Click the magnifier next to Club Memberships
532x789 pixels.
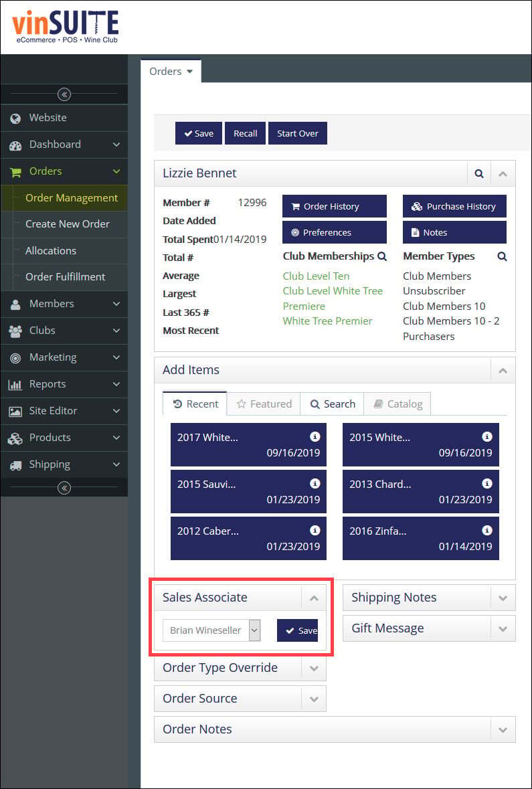(382, 256)
